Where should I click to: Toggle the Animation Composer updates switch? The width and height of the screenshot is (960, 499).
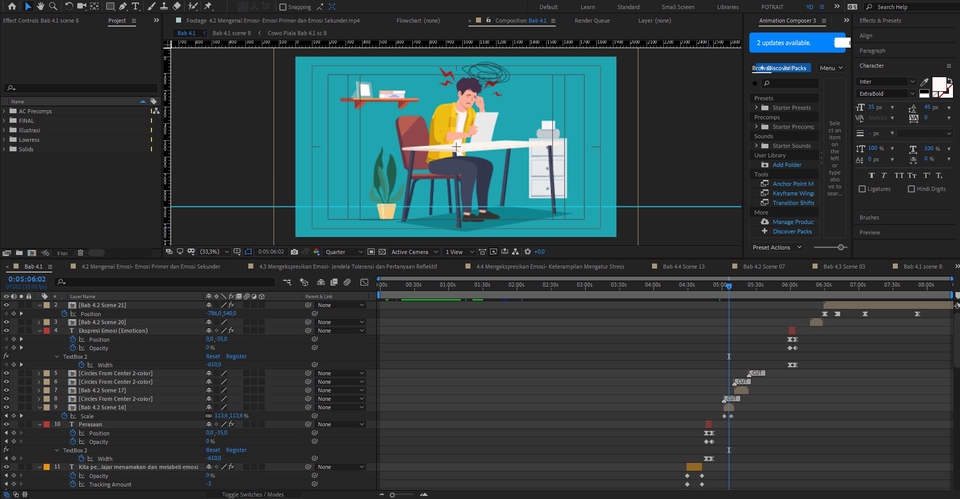coord(842,42)
